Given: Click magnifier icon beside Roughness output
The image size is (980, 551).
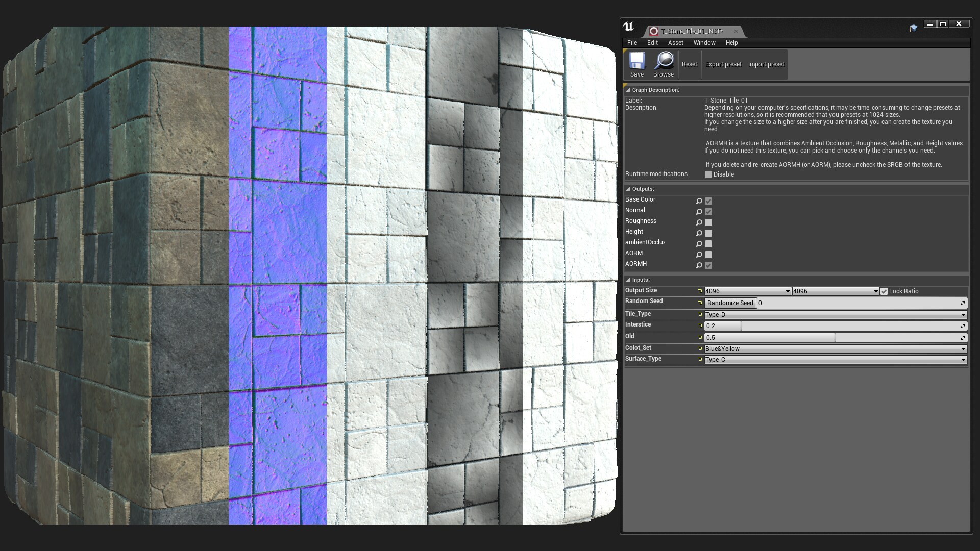Looking at the screenshot, I should 699,222.
